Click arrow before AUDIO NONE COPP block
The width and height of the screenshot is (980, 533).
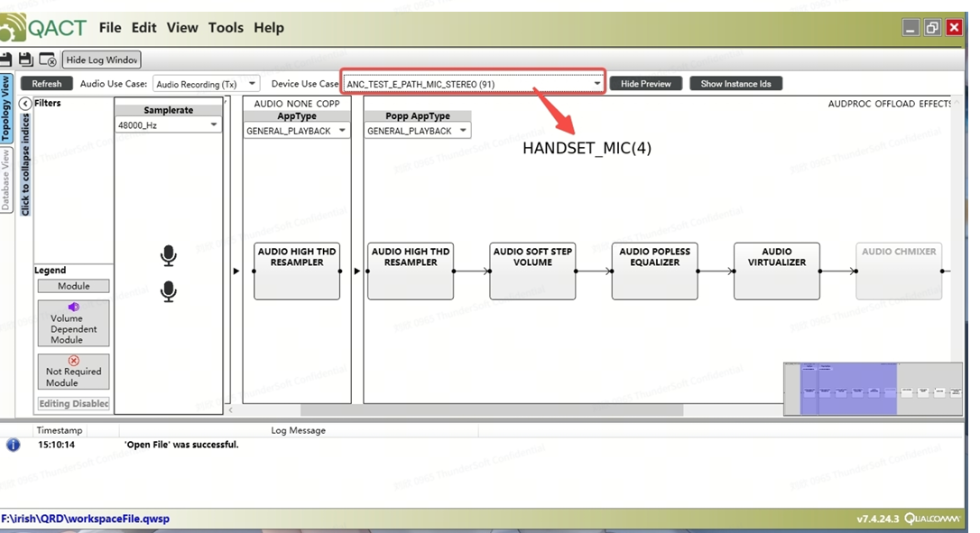[236, 271]
